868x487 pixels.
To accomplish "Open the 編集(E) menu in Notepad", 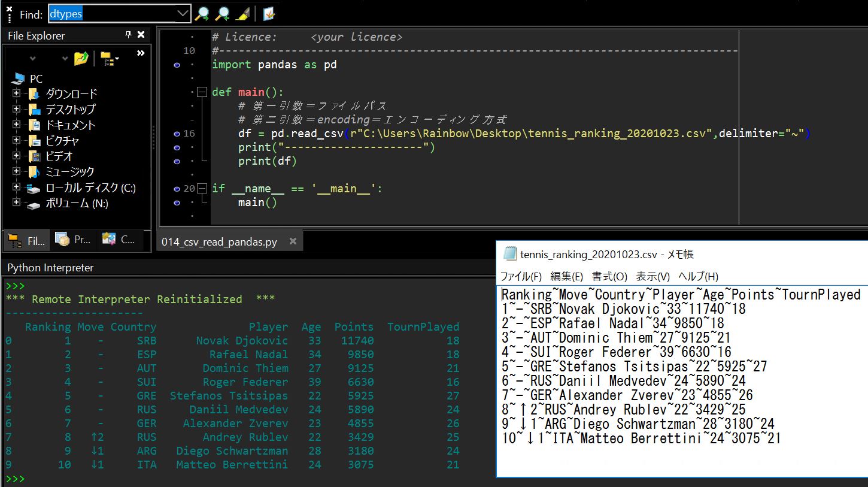I will 566,276.
